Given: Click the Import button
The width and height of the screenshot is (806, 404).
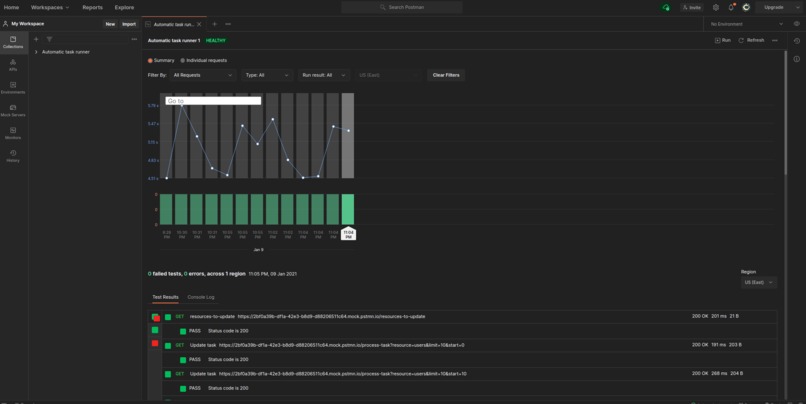Looking at the screenshot, I should [x=129, y=24].
